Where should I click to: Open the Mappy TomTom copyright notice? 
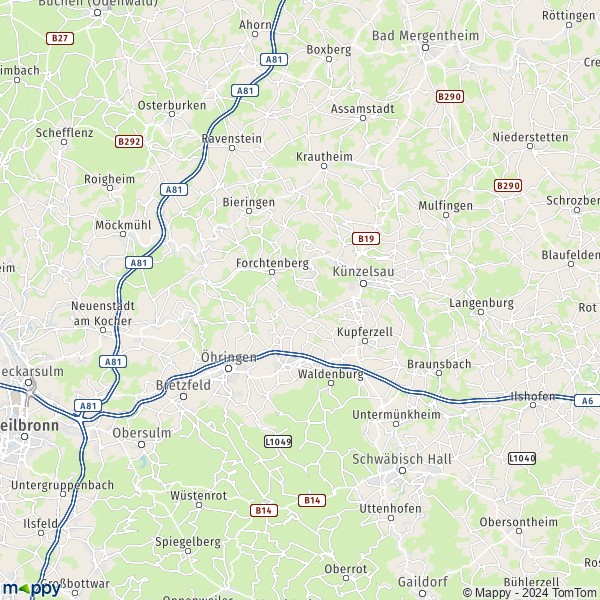(x=531, y=593)
